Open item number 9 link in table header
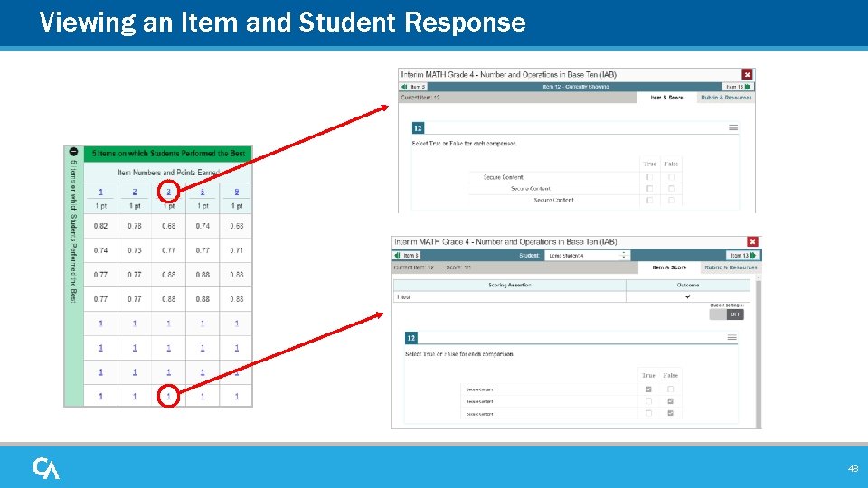868x488 pixels. [x=236, y=192]
